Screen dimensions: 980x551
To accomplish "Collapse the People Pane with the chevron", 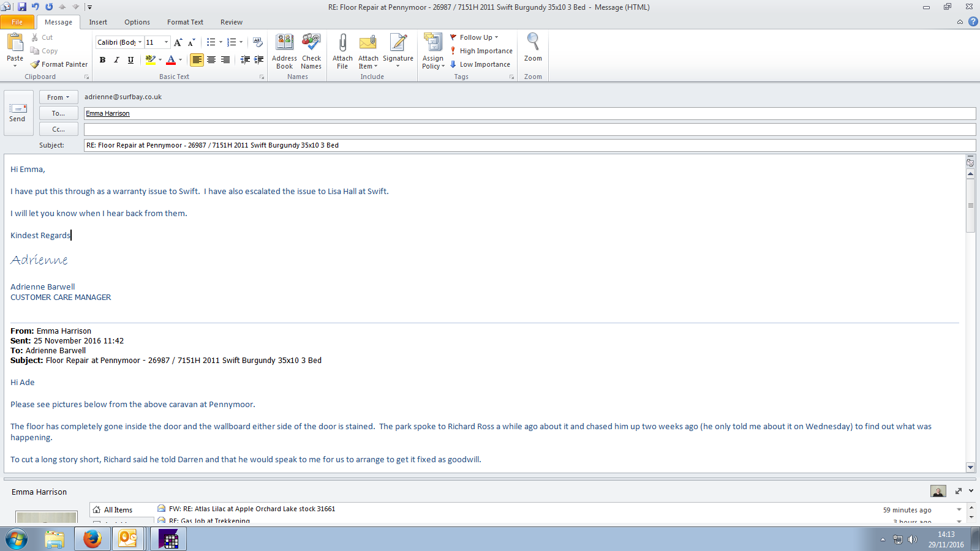I will [x=971, y=491].
